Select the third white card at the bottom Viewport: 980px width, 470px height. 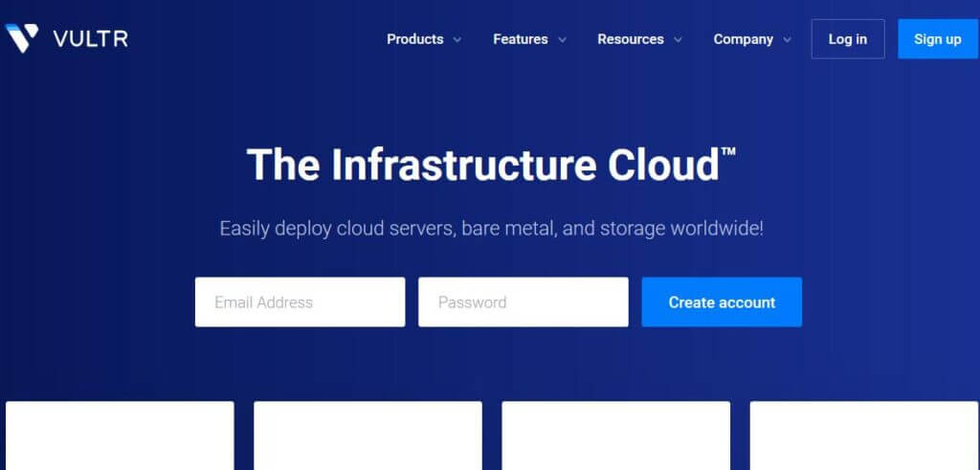(x=615, y=436)
